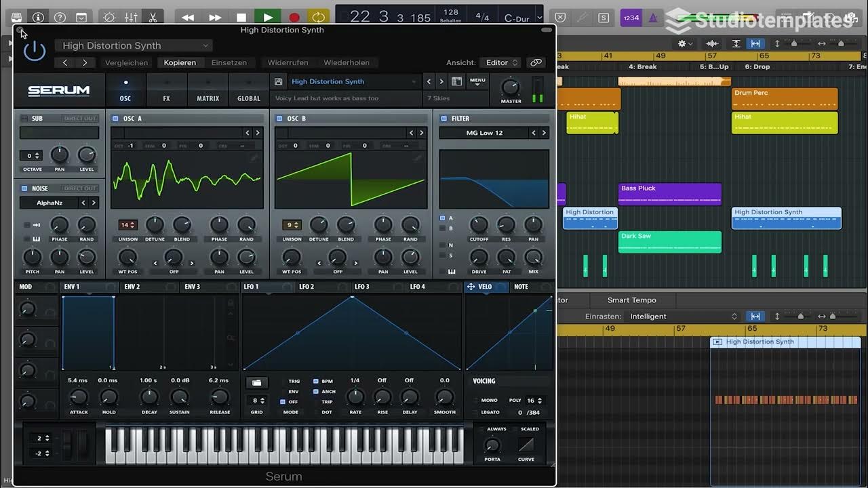Switch to Serum OSC tab
The image size is (868, 488).
[125, 90]
